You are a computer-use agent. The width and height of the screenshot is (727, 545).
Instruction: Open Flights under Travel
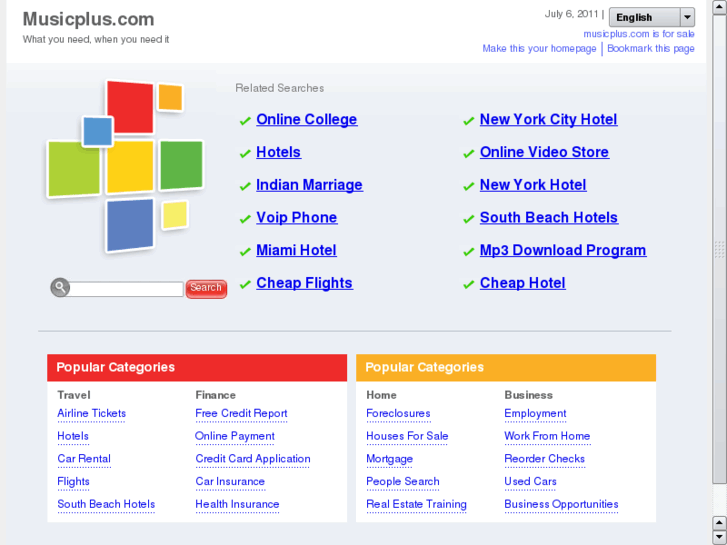(x=73, y=481)
